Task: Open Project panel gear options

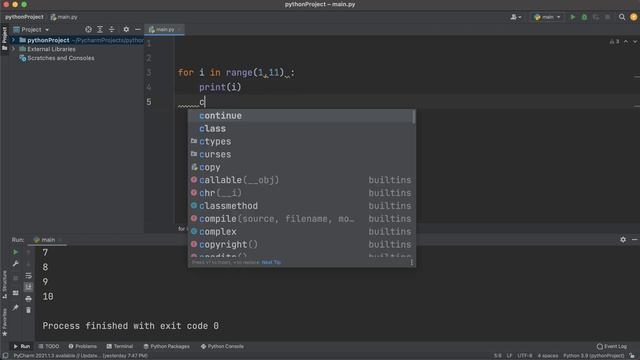Action: [x=126, y=29]
